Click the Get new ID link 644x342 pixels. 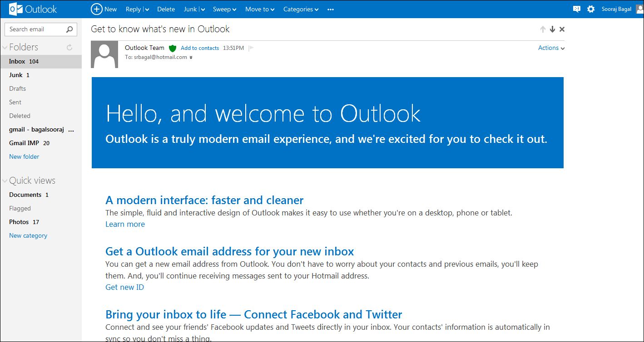tap(124, 287)
